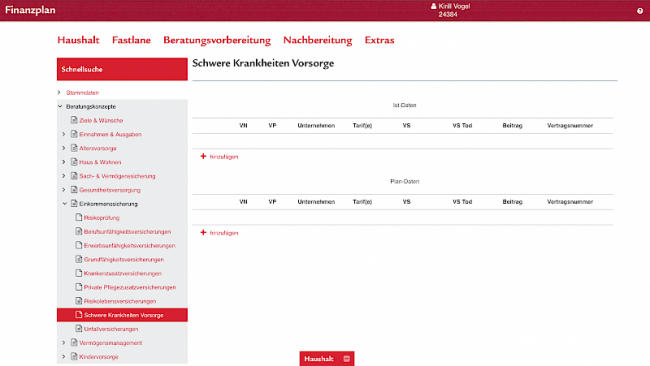The image size is (650, 366).
Task: Open Berufsunfähigkeitsversicherungen page
Action: pos(127,232)
